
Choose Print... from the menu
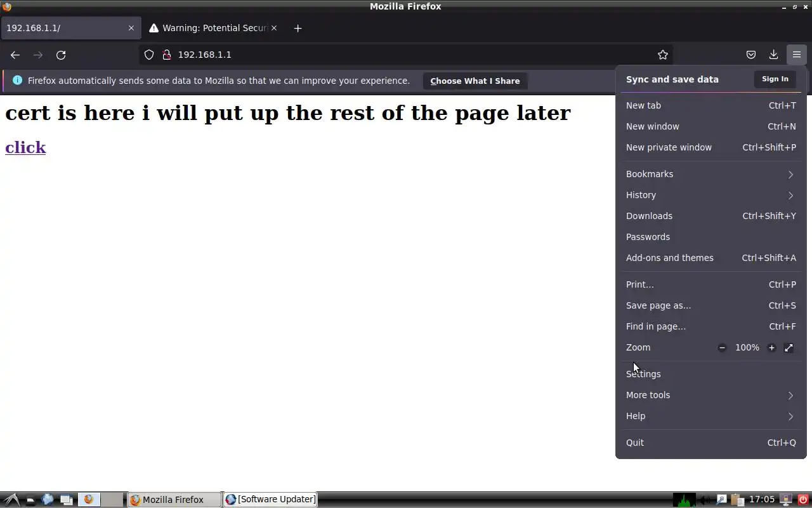pyautogui.click(x=710, y=284)
